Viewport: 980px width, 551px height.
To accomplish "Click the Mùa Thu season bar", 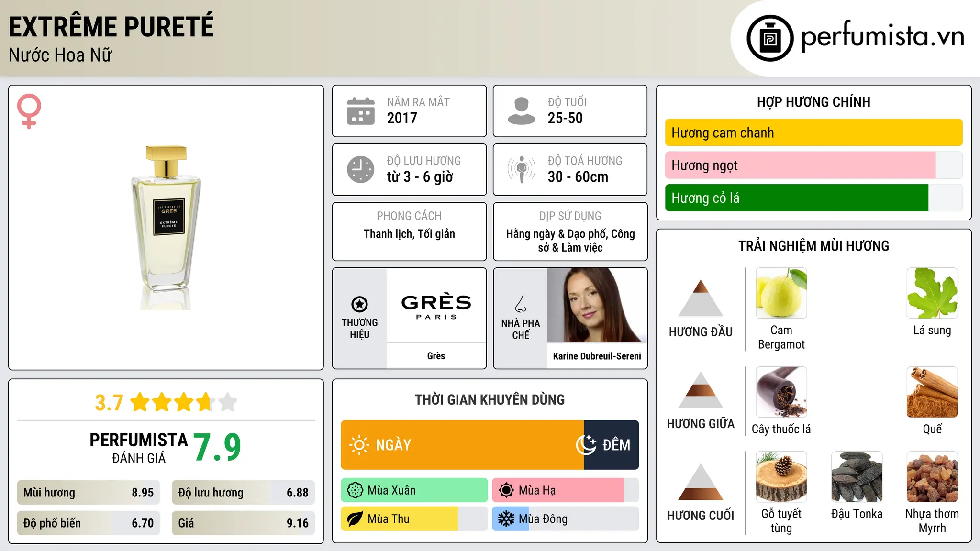I will click(x=414, y=519).
